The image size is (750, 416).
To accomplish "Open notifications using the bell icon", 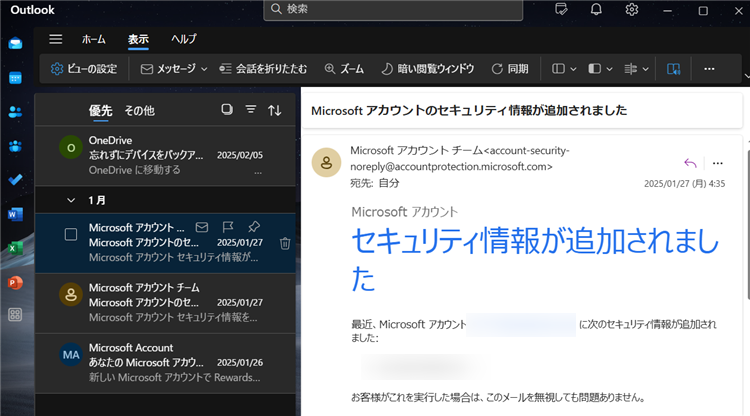I will (x=597, y=10).
